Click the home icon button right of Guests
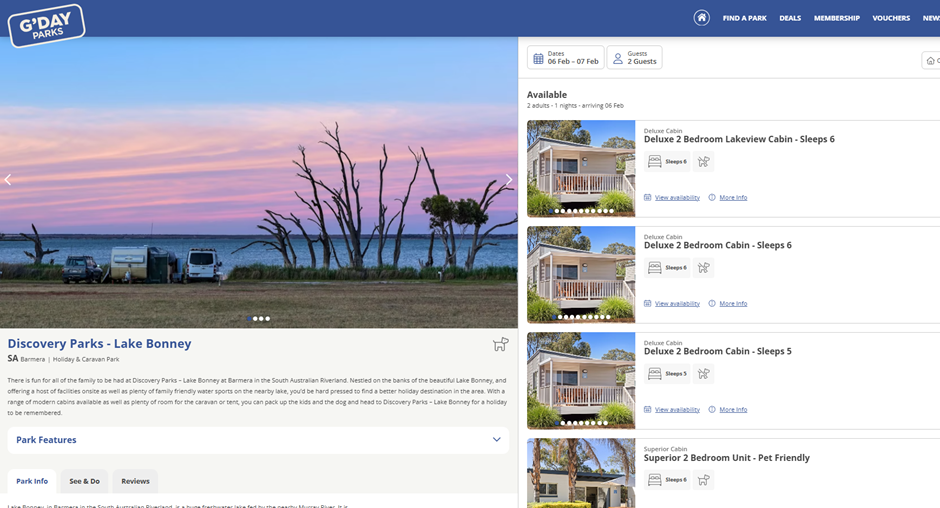This screenshot has width=940, height=508. [x=931, y=60]
